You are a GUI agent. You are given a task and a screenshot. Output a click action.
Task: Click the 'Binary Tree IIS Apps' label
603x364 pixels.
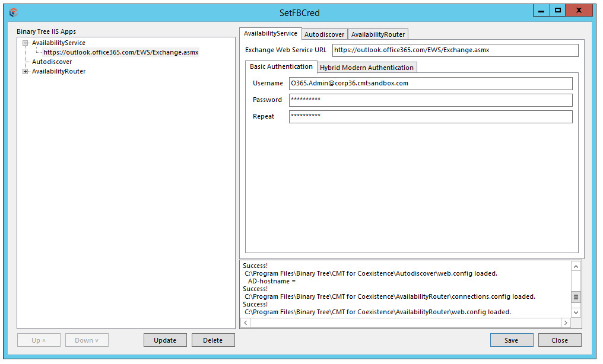[46, 31]
